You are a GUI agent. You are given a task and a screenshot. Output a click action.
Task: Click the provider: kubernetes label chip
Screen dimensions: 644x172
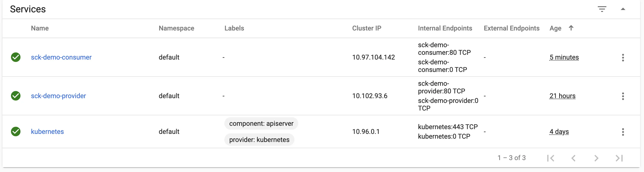[259, 140]
